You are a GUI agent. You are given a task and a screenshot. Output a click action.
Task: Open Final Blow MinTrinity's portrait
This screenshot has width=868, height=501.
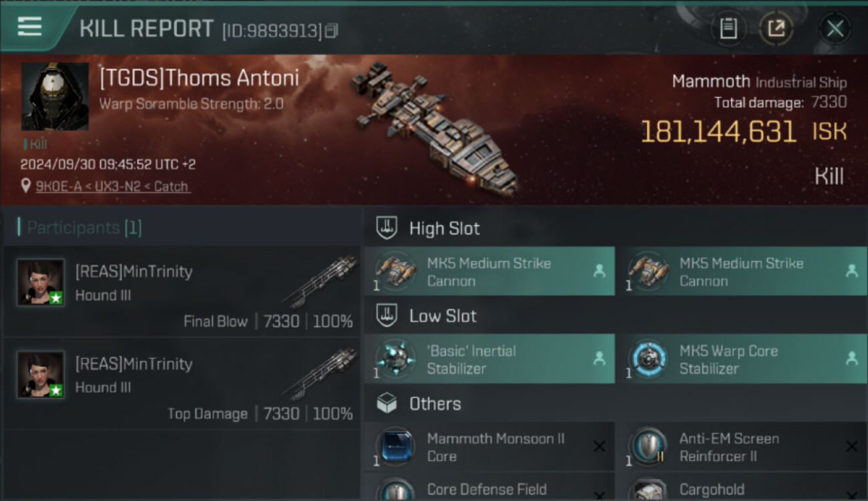point(41,283)
